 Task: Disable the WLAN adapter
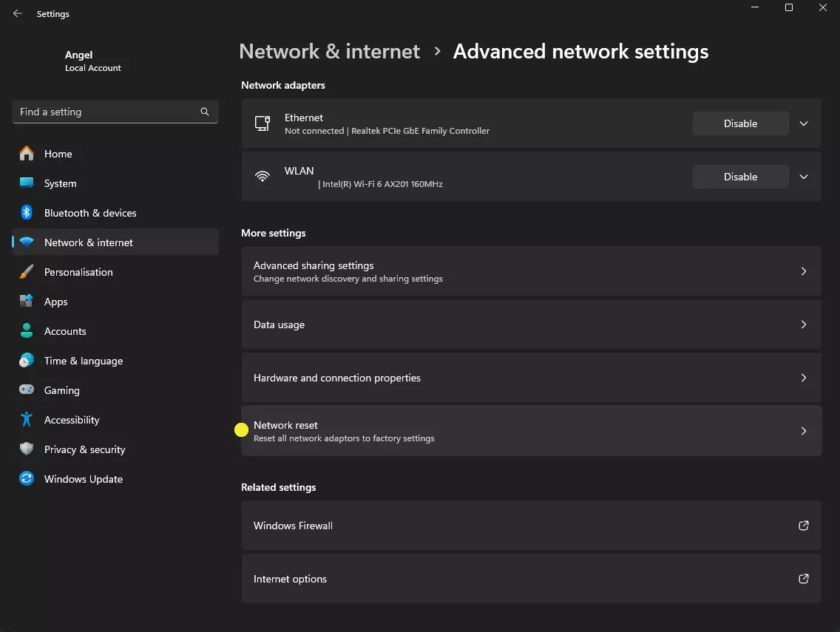pyautogui.click(x=740, y=177)
